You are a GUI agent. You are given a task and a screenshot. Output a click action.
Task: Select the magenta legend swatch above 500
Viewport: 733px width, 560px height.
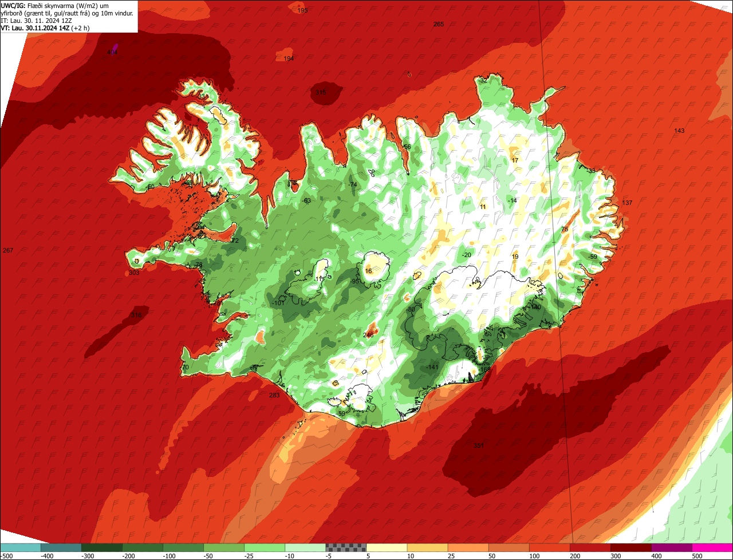click(712, 547)
